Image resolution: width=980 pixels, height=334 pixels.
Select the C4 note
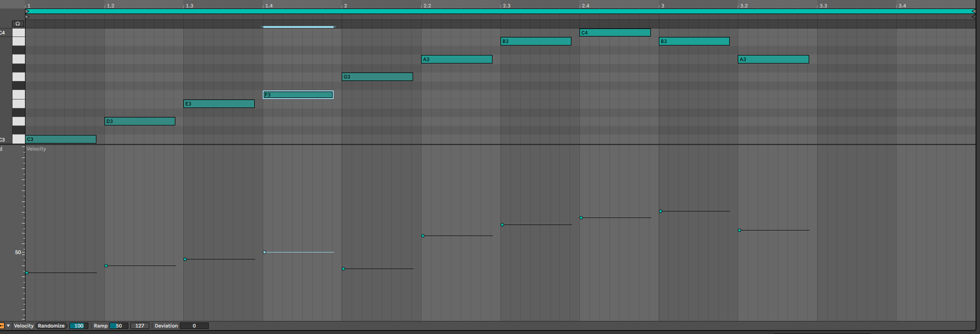615,32
